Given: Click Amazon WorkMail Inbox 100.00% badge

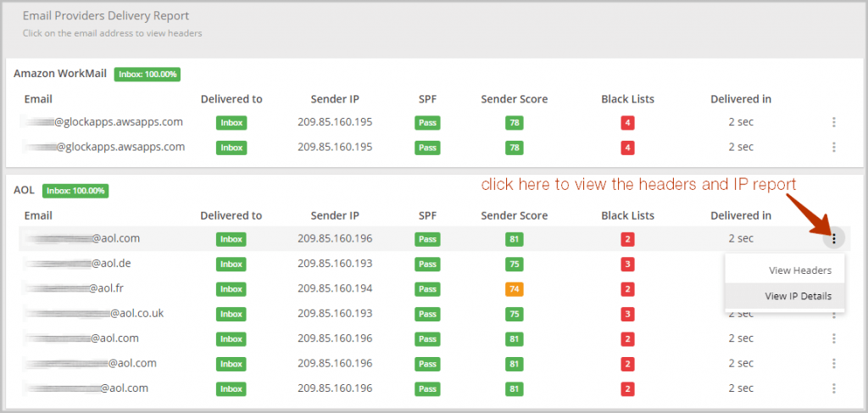Looking at the screenshot, I should click(x=147, y=74).
